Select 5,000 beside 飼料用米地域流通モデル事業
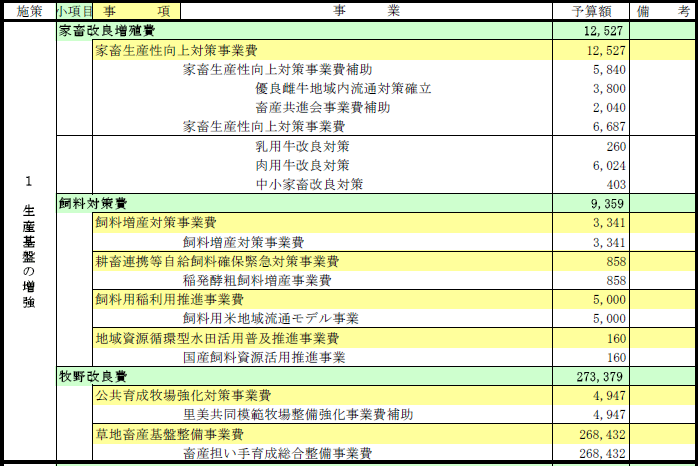This screenshot has height=466, width=698. click(x=609, y=319)
